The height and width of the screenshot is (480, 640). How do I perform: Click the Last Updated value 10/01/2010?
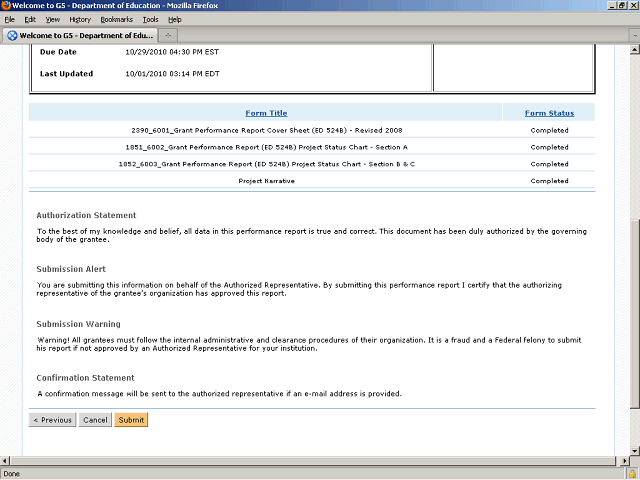tap(172, 74)
